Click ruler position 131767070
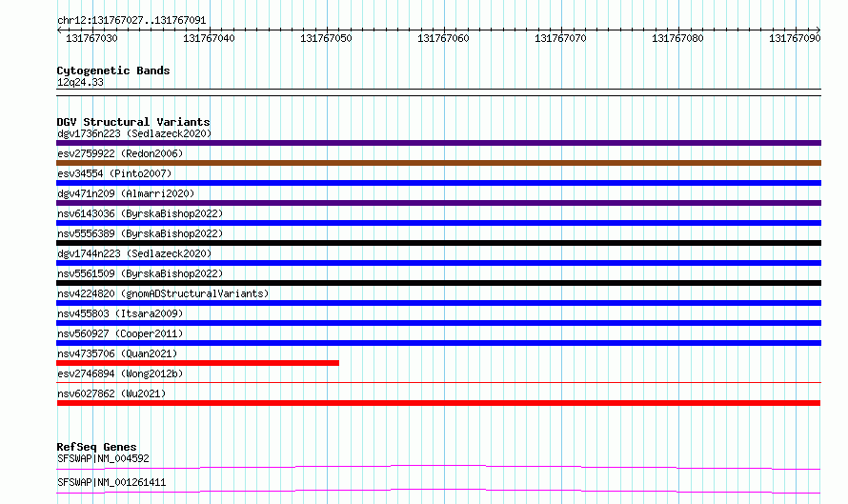The height and width of the screenshot is (504, 848). tap(560, 38)
